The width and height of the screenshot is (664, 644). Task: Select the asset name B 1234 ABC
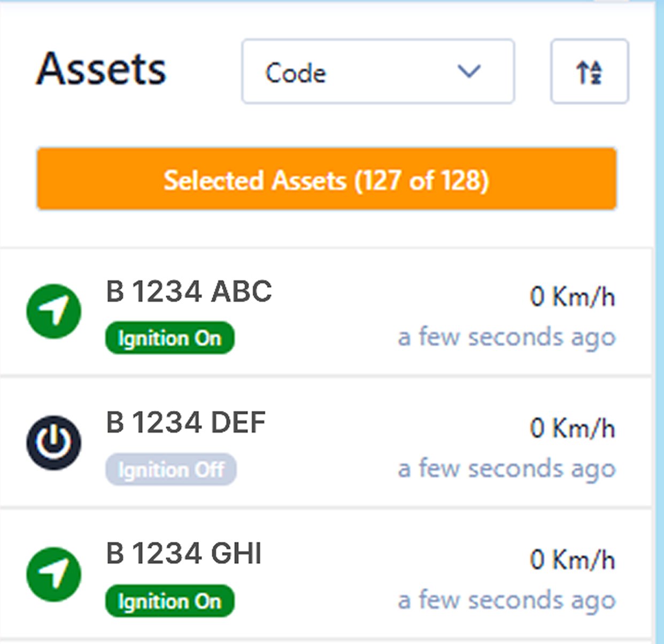point(189,292)
